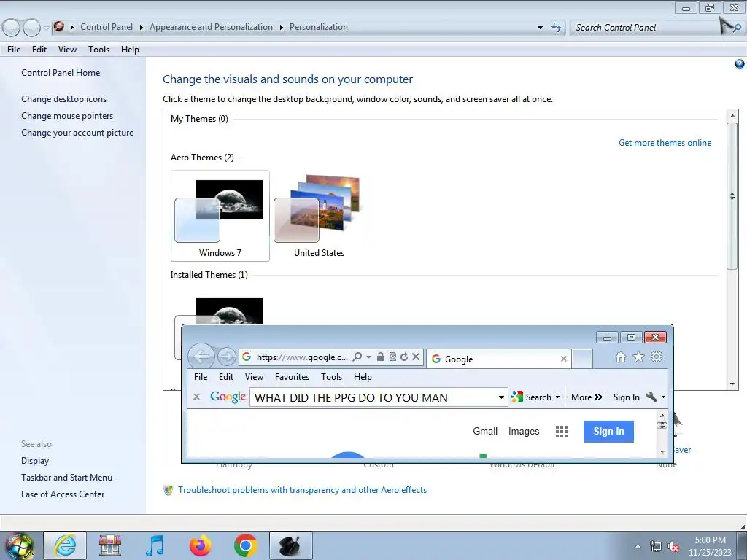Open the Help menu in IE
The height and width of the screenshot is (560, 747).
[363, 377]
